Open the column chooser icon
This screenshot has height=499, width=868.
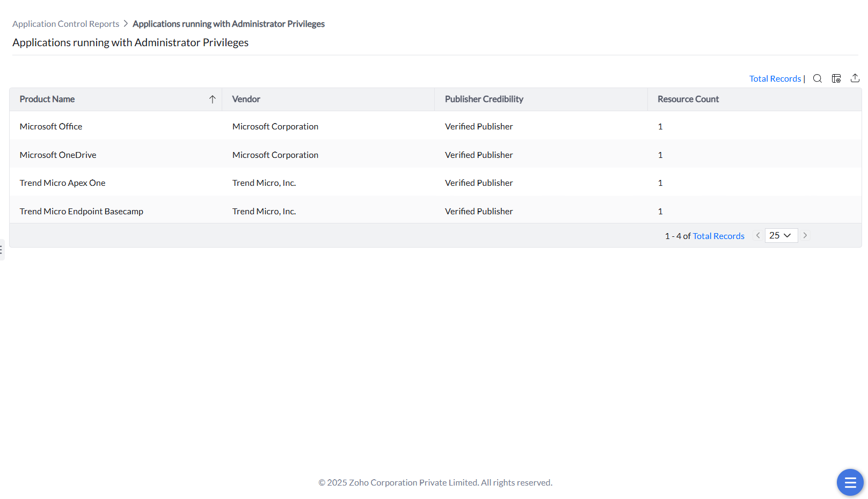click(x=836, y=78)
